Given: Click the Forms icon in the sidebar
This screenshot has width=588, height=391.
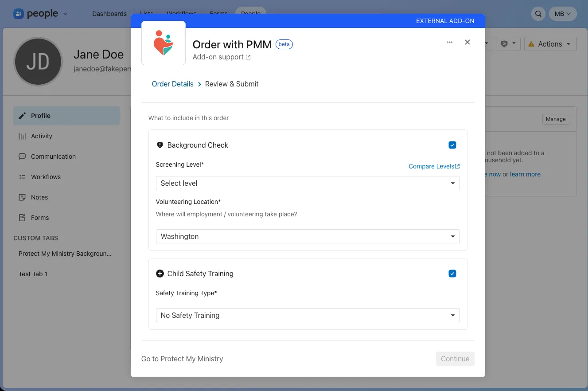Looking at the screenshot, I should pyautogui.click(x=22, y=218).
